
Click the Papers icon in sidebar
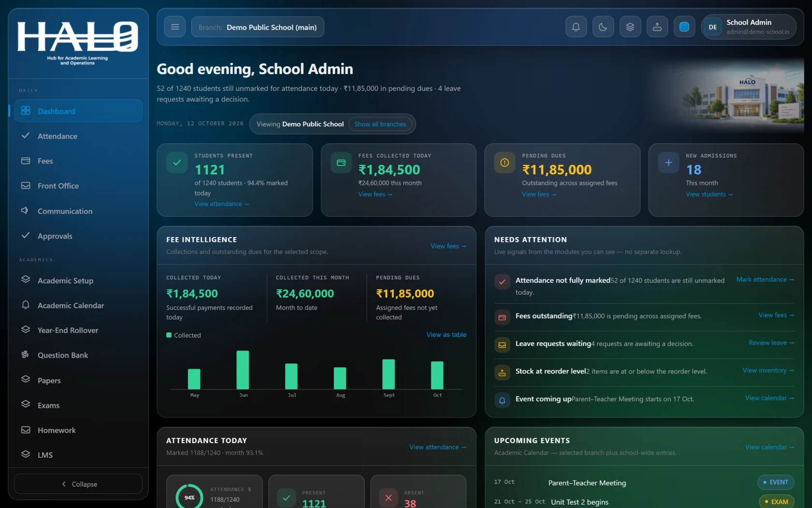click(x=26, y=380)
